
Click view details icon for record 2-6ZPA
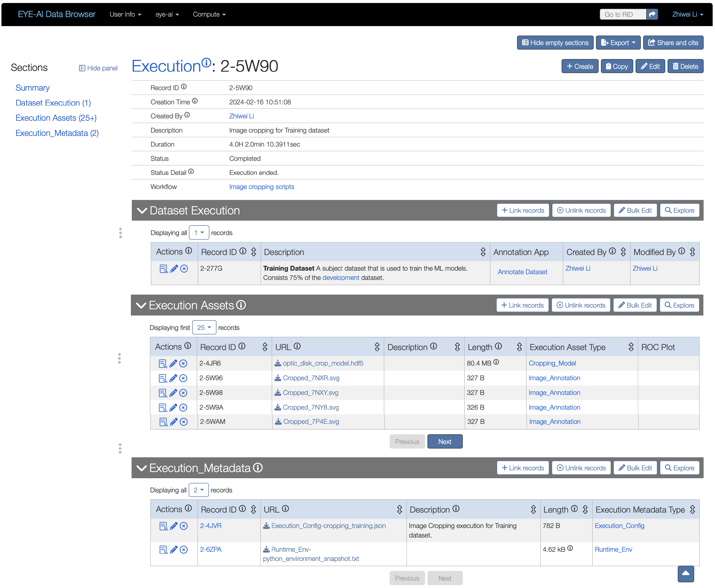164,550
